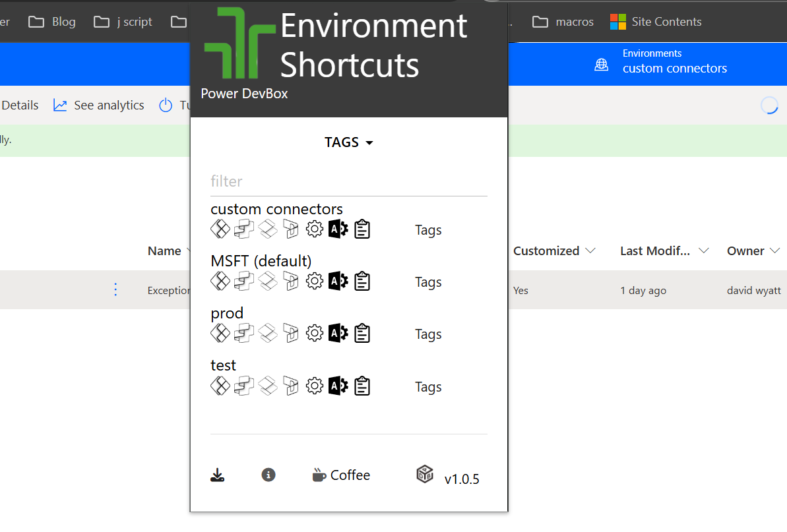Click the test environment name
Image resolution: width=787 pixels, height=532 pixels.
point(224,365)
